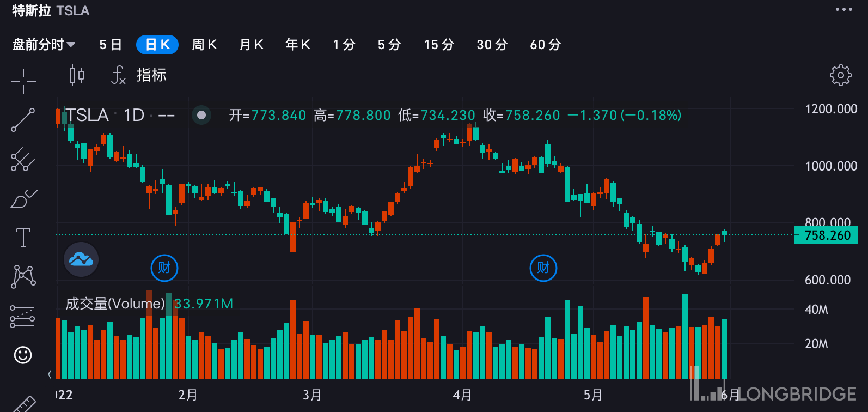
Task: Open the late April earnings marker
Action: [x=543, y=268]
